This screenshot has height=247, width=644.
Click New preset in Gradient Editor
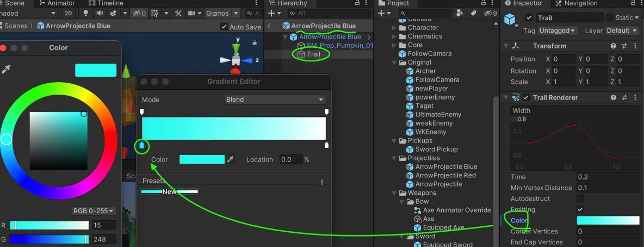(169, 192)
